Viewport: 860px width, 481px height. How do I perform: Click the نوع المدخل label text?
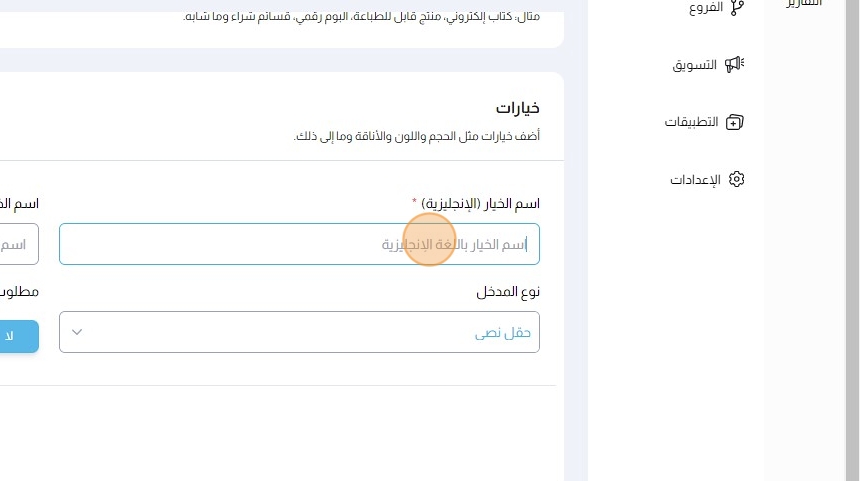point(508,292)
